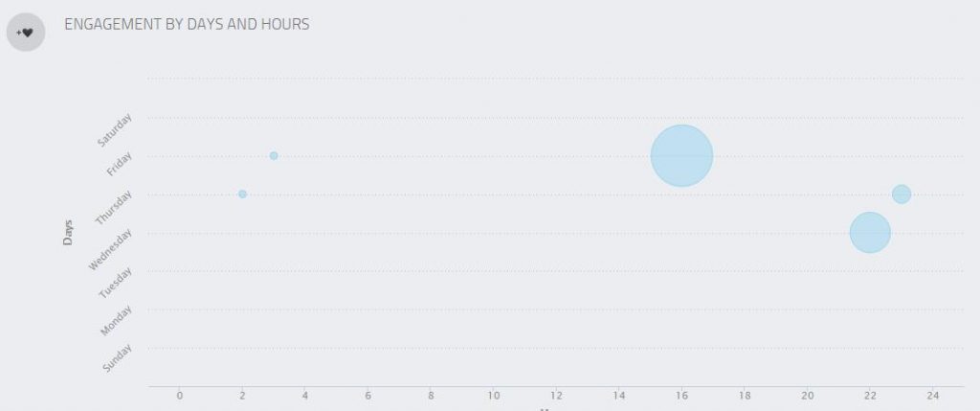Pick the tiny Friday bubble at hour 3
This screenshot has height=411, width=980.
[x=274, y=155]
